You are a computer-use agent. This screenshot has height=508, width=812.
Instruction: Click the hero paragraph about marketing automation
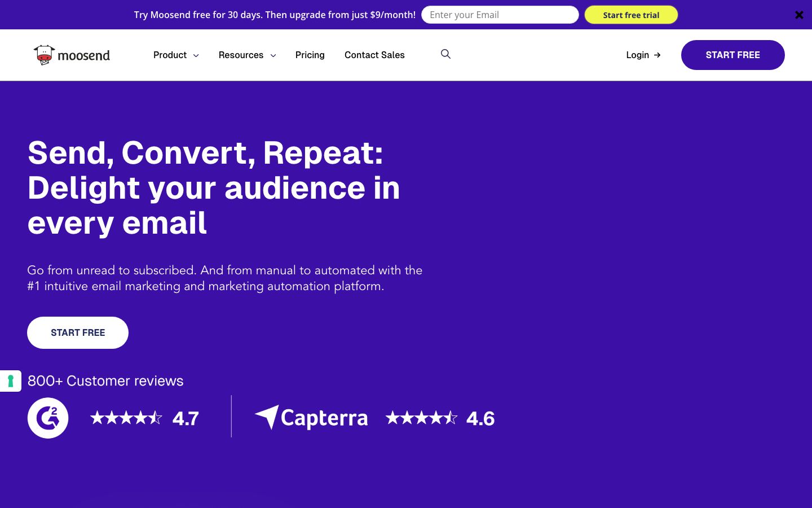[x=225, y=278]
